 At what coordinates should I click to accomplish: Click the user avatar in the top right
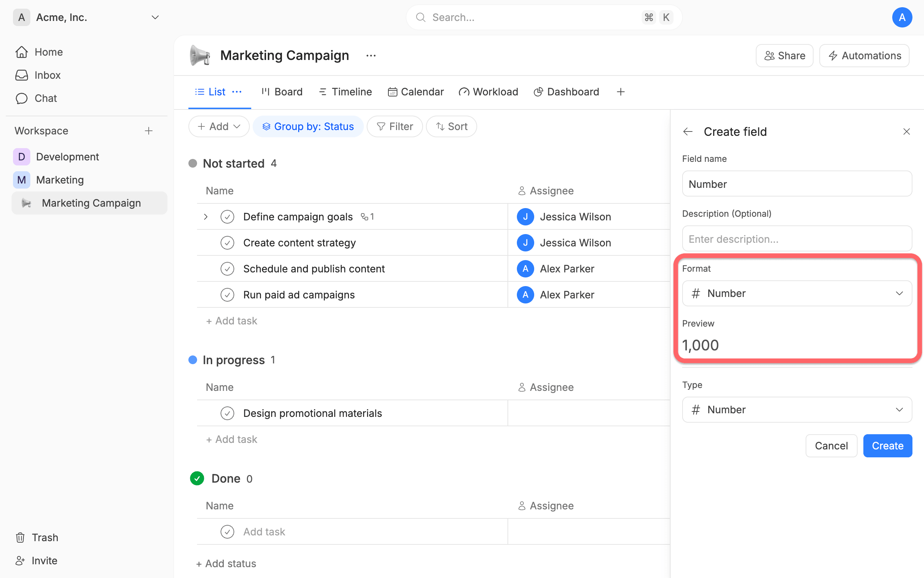pos(902,17)
